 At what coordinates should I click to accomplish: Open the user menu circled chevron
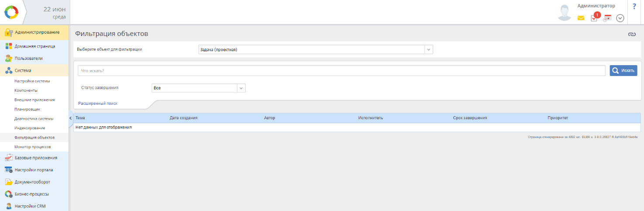(x=620, y=18)
